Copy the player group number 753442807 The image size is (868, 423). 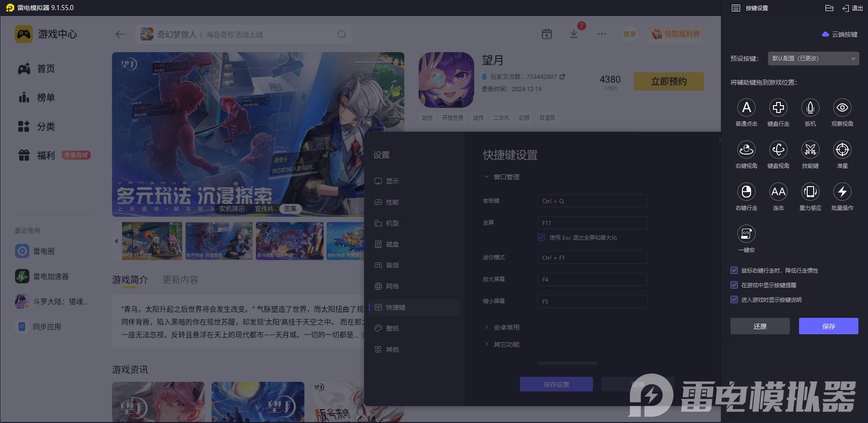click(x=562, y=76)
